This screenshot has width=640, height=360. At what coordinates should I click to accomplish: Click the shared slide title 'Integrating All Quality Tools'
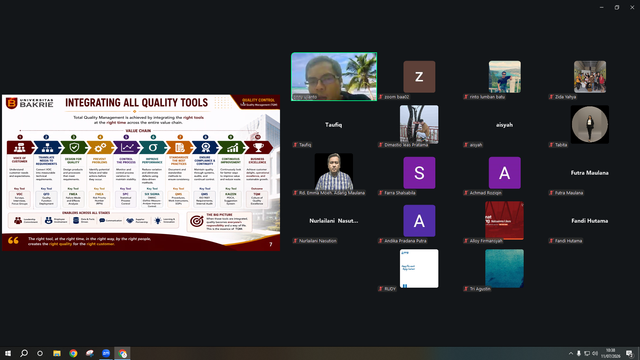137,102
